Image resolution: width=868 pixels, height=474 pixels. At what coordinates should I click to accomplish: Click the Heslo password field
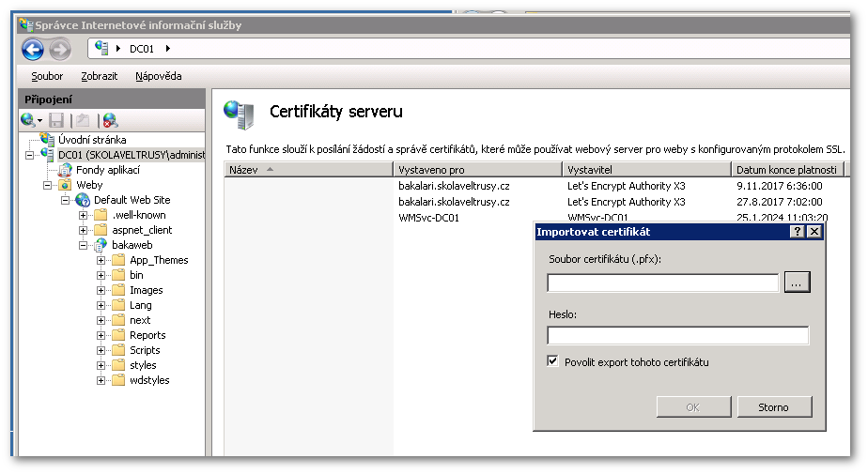(677, 335)
